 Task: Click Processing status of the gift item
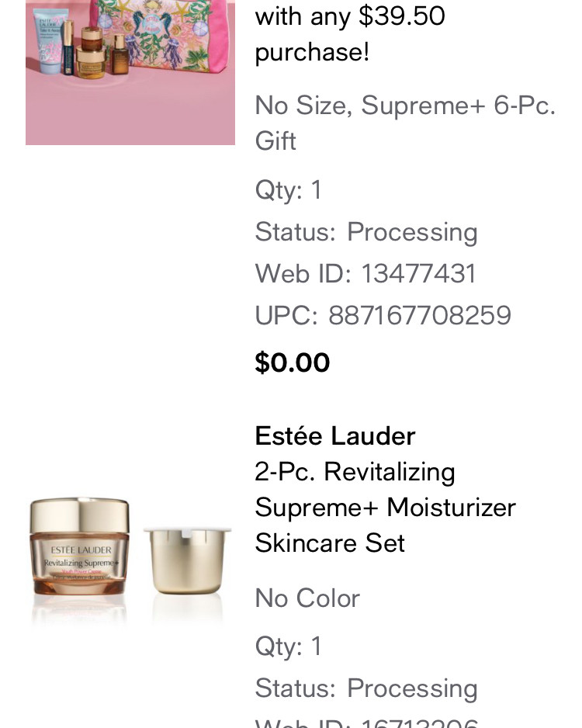pyautogui.click(x=412, y=232)
